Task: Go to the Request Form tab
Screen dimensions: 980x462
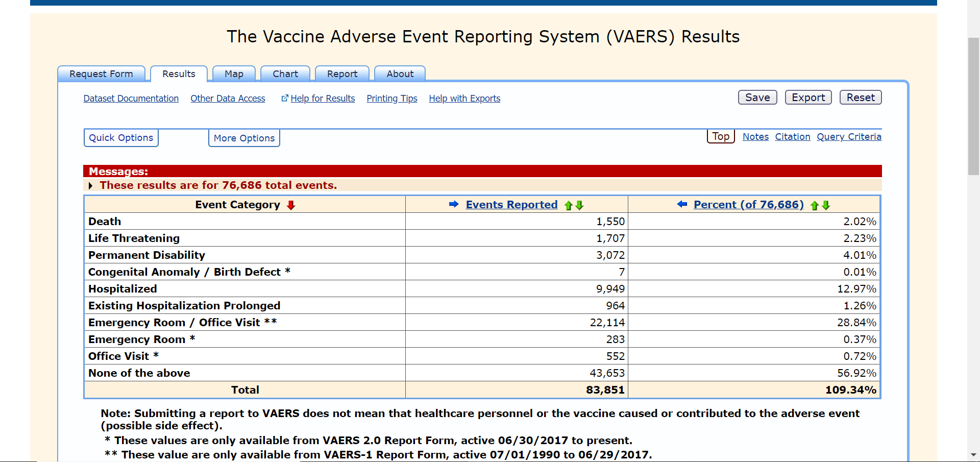Action: tap(101, 74)
